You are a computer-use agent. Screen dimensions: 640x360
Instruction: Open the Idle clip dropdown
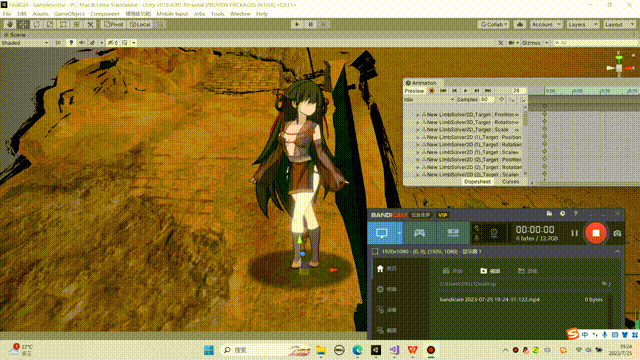[x=429, y=100]
